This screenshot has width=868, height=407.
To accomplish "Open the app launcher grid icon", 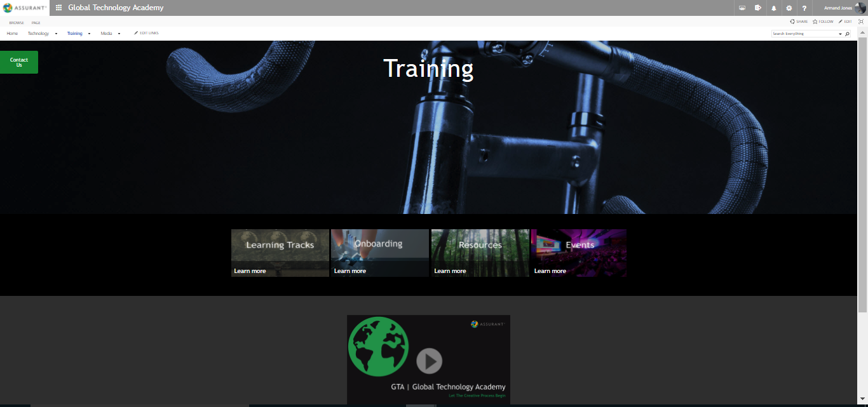I will (x=59, y=8).
